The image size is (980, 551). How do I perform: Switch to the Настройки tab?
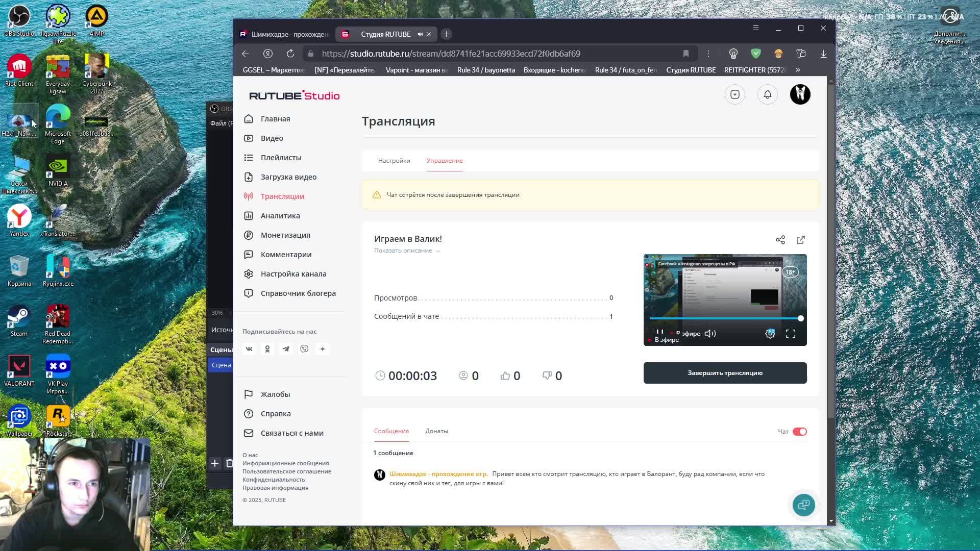tap(394, 161)
